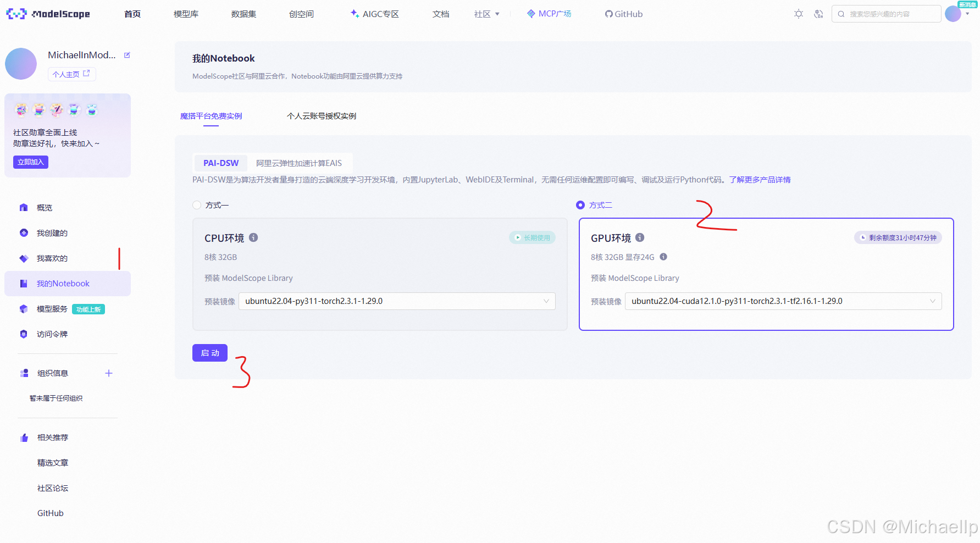Click the info icon after 显存24G
This screenshot has height=543, width=980.
[663, 257]
